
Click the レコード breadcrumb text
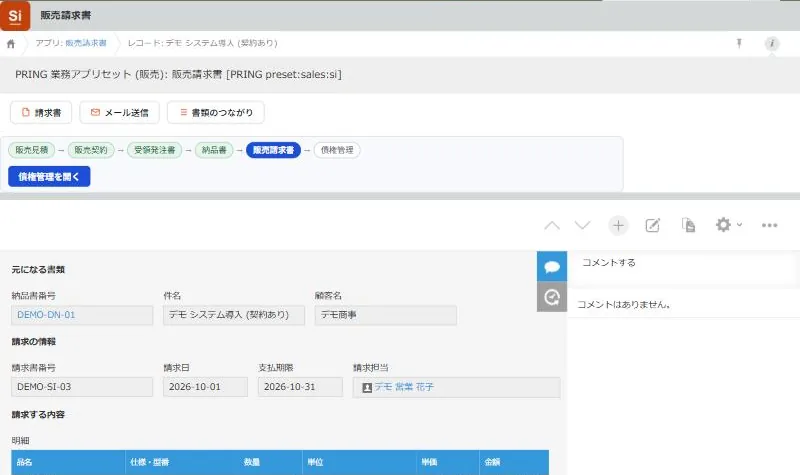(203, 43)
